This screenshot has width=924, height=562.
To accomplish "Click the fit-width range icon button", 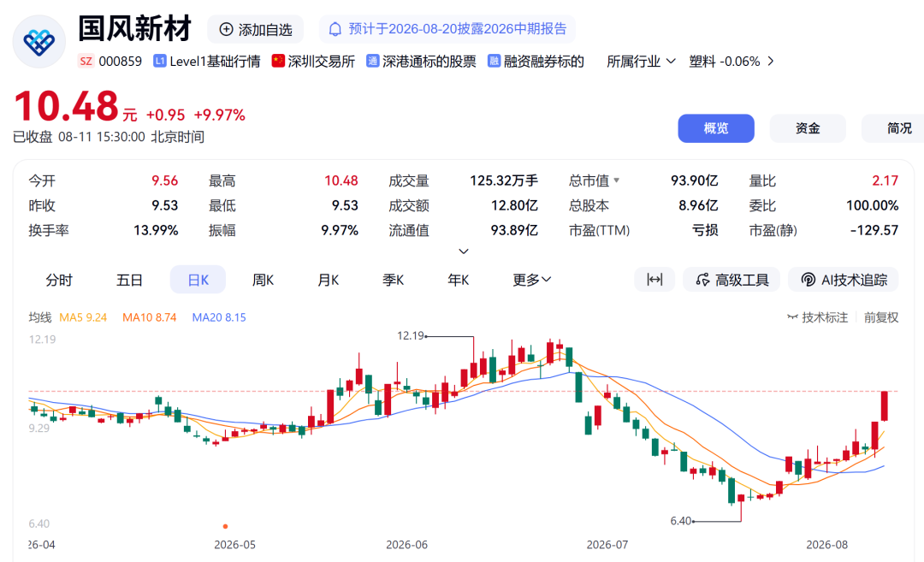I will [x=654, y=279].
